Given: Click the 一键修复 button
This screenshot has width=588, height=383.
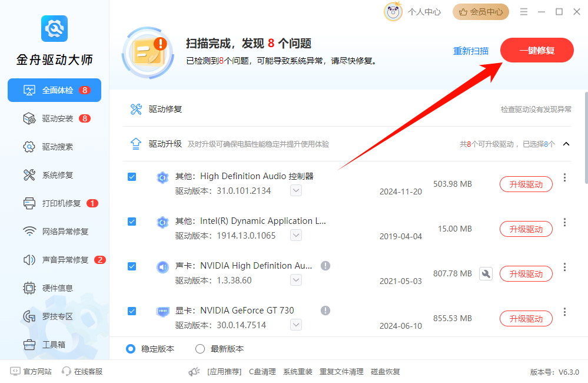Looking at the screenshot, I should pyautogui.click(x=536, y=50).
